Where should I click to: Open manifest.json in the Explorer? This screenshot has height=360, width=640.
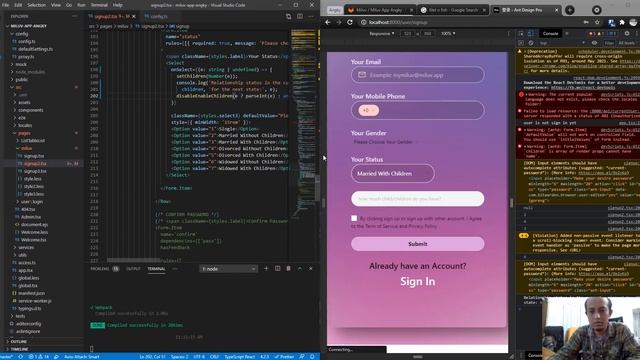(x=31, y=293)
